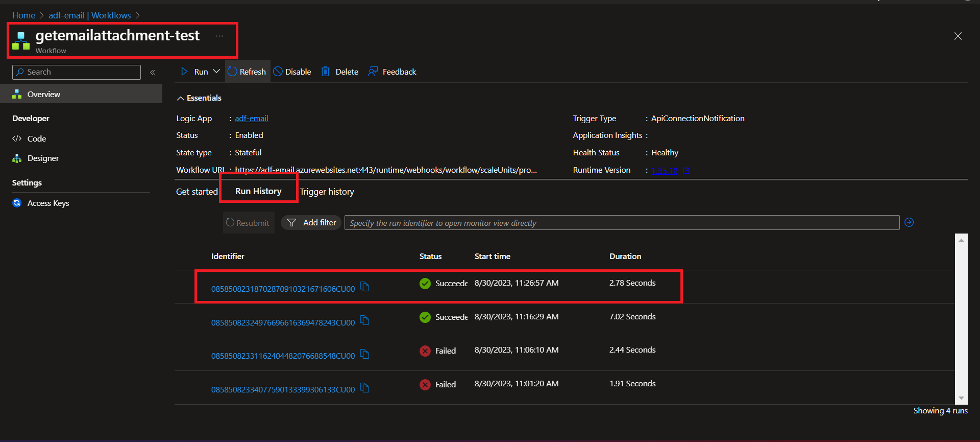The width and height of the screenshot is (980, 442).
Task: Click the Refresh toolbar icon
Action: pyautogui.click(x=233, y=72)
